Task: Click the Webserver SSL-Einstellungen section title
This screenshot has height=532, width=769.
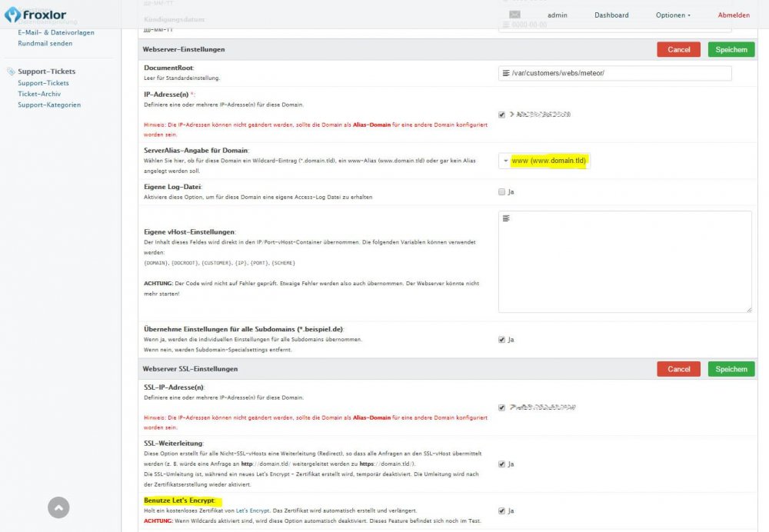Action: click(190, 369)
